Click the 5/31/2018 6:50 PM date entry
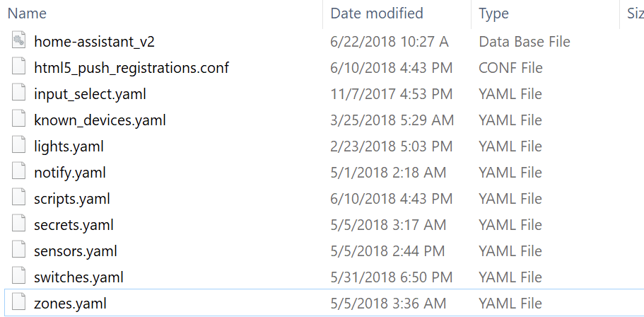The image size is (644, 317). 392,277
